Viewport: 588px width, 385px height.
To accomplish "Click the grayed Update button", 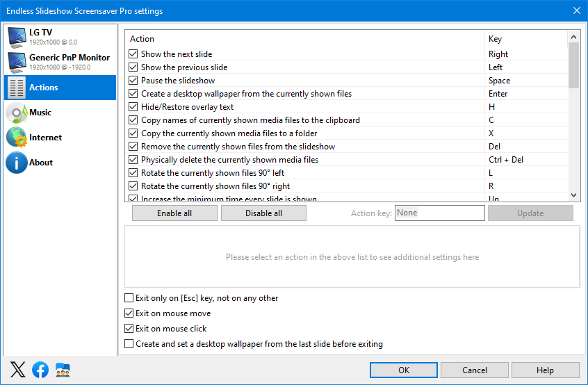I will [x=530, y=213].
